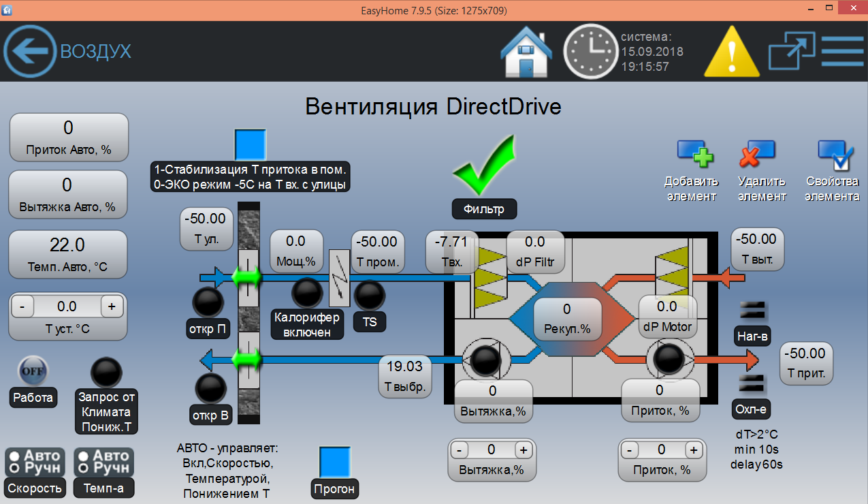Click Удалить элемент icon
Screen dimensions: 868x504
click(758, 153)
